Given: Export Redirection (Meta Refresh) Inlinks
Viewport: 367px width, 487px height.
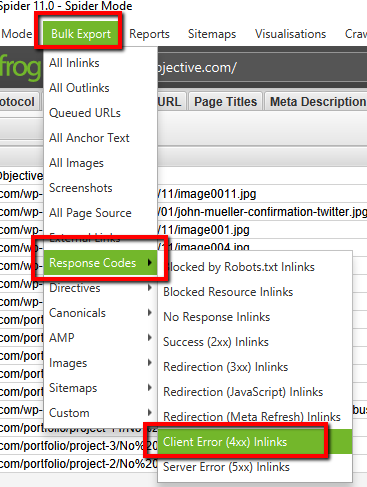Looking at the screenshot, I should click(x=255, y=417).
